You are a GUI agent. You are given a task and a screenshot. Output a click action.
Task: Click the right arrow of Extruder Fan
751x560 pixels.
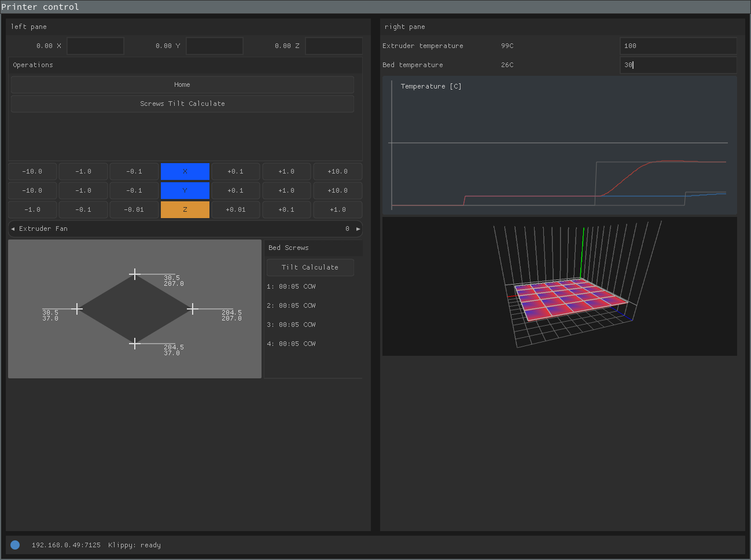[358, 229]
